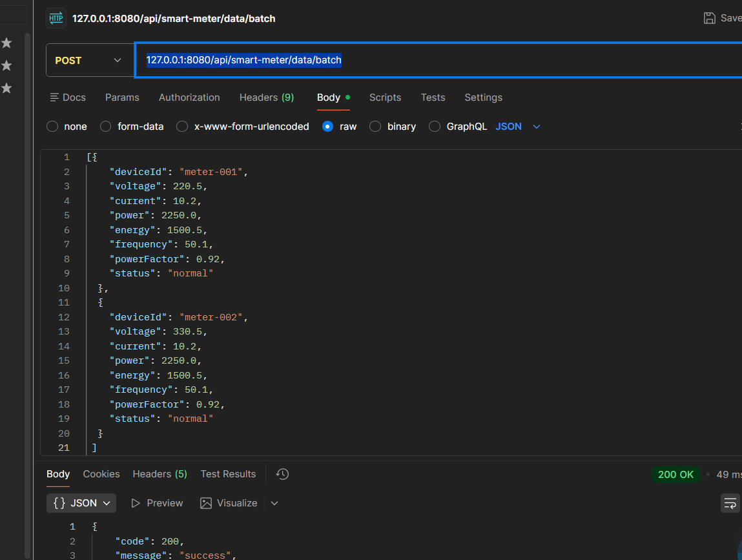Click the middle star icon in sidebar
The width and height of the screenshot is (742, 560).
click(x=6, y=65)
